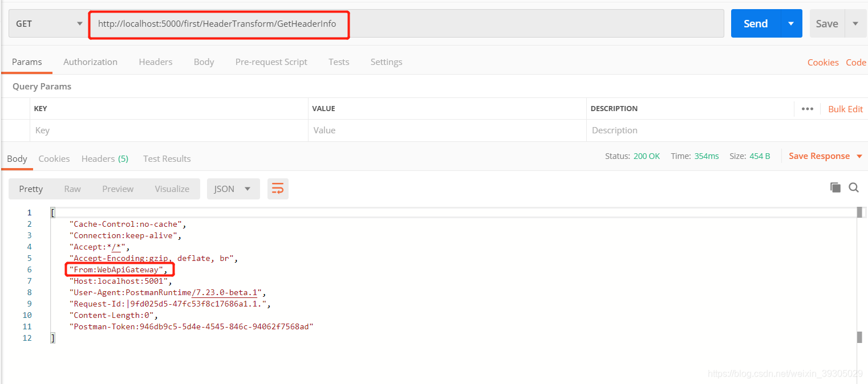Click the Query Params heading
This screenshot has width=868, height=384.
[x=42, y=87]
